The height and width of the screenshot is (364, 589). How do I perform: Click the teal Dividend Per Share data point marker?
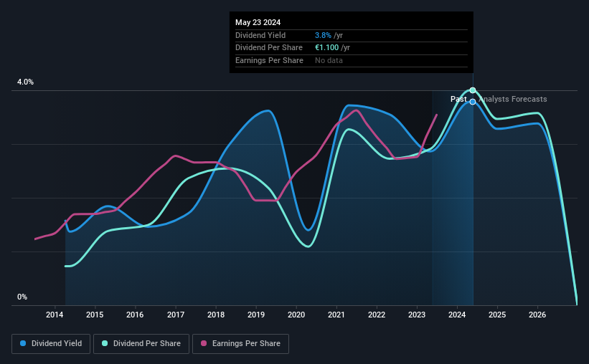(473, 90)
